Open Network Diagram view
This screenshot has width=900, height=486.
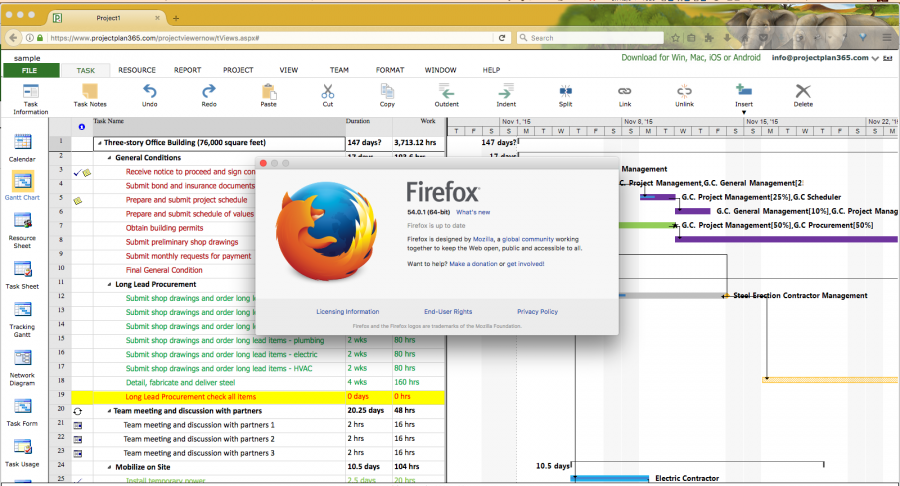tap(22, 368)
